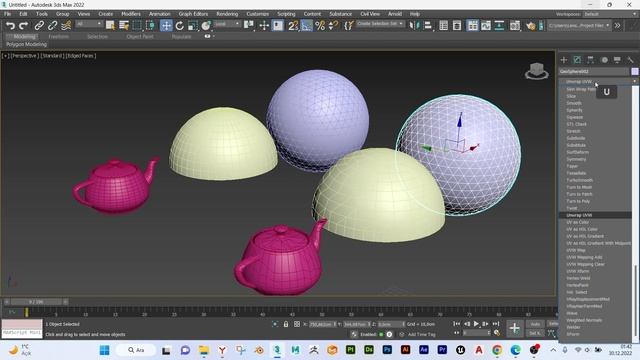Switch to Create command panel tab

564,60
